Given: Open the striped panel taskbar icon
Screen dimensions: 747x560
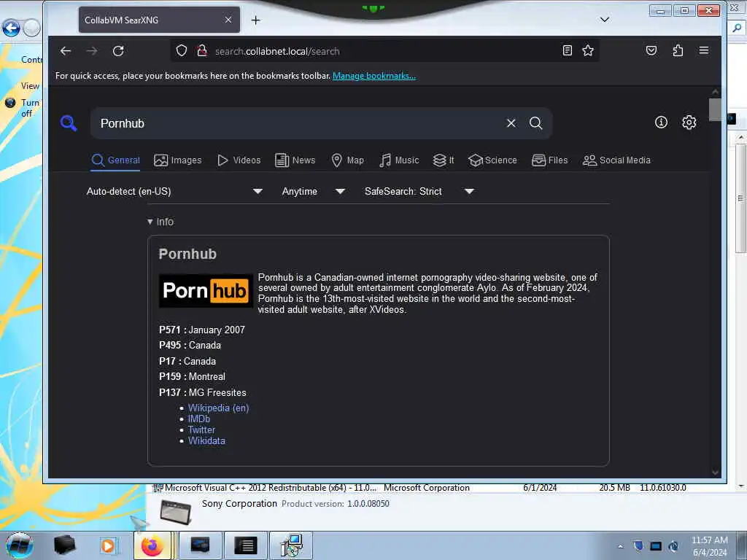Looking at the screenshot, I should [246, 545].
